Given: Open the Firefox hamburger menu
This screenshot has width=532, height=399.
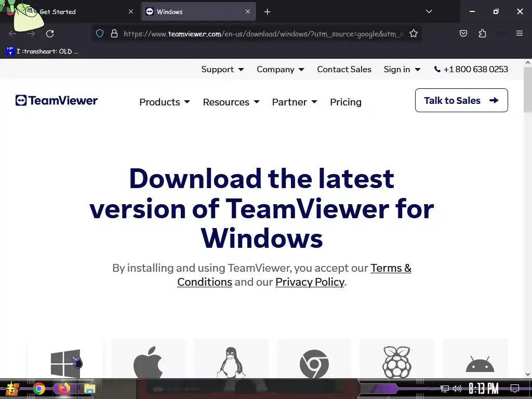Looking at the screenshot, I should (x=519, y=33).
